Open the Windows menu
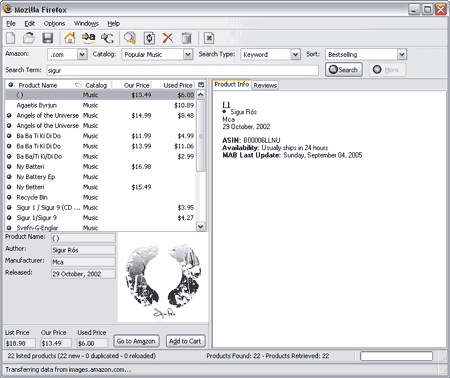 click(86, 24)
